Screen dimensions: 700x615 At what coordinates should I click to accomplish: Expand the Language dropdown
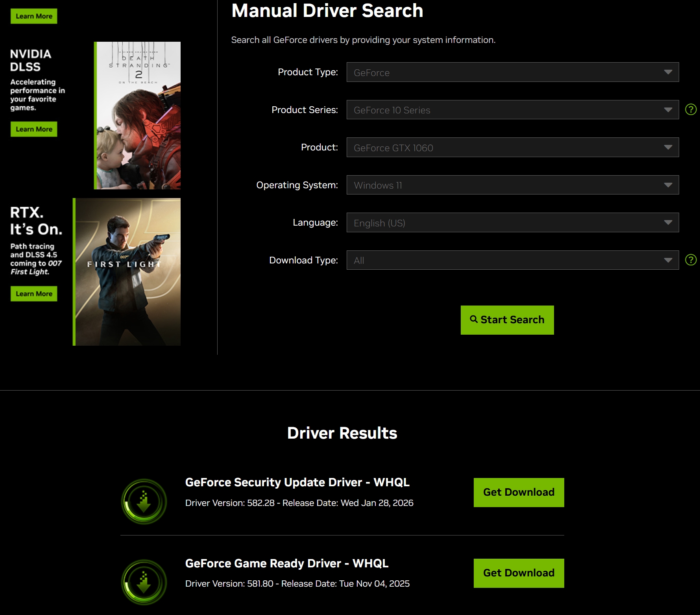(x=512, y=222)
